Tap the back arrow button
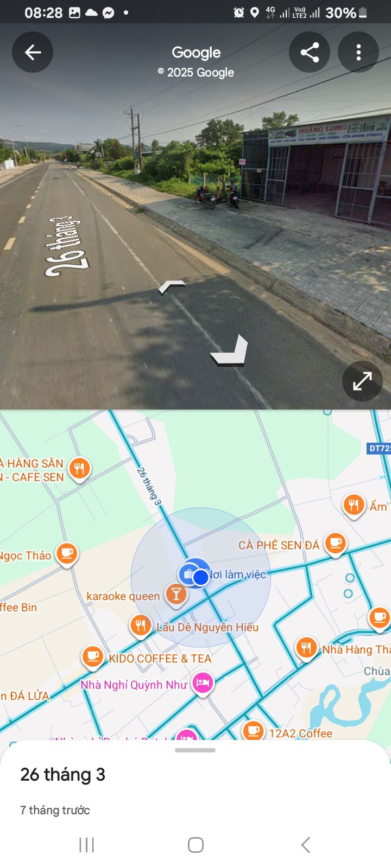This screenshot has height=868, width=391. tap(33, 52)
